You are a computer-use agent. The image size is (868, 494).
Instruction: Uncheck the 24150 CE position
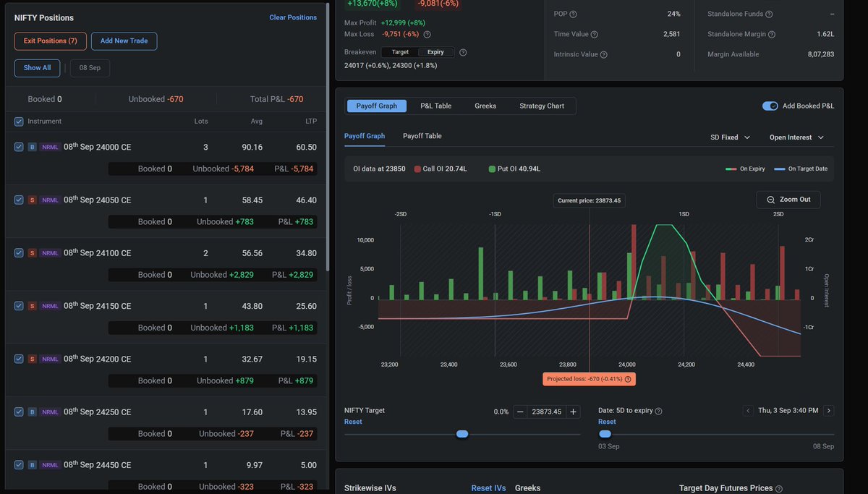point(19,306)
